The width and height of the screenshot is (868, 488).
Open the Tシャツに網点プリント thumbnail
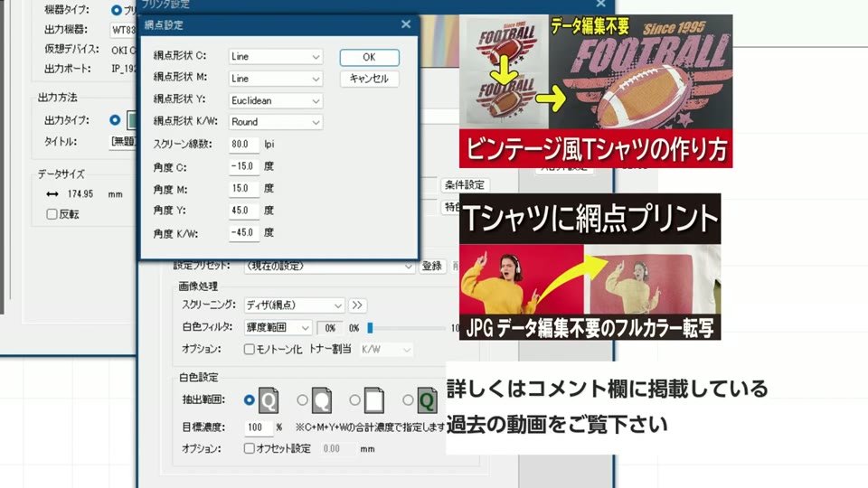[x=590, y=267]
